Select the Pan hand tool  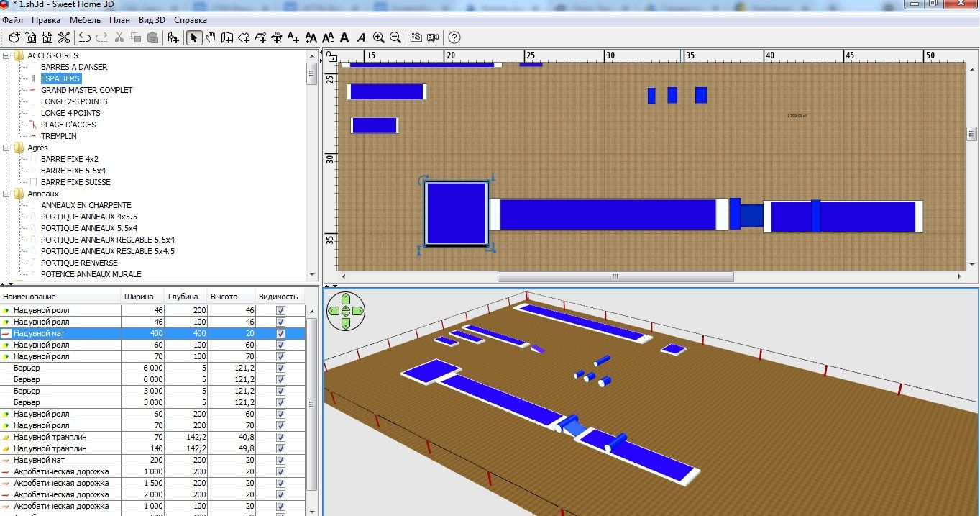211,37
